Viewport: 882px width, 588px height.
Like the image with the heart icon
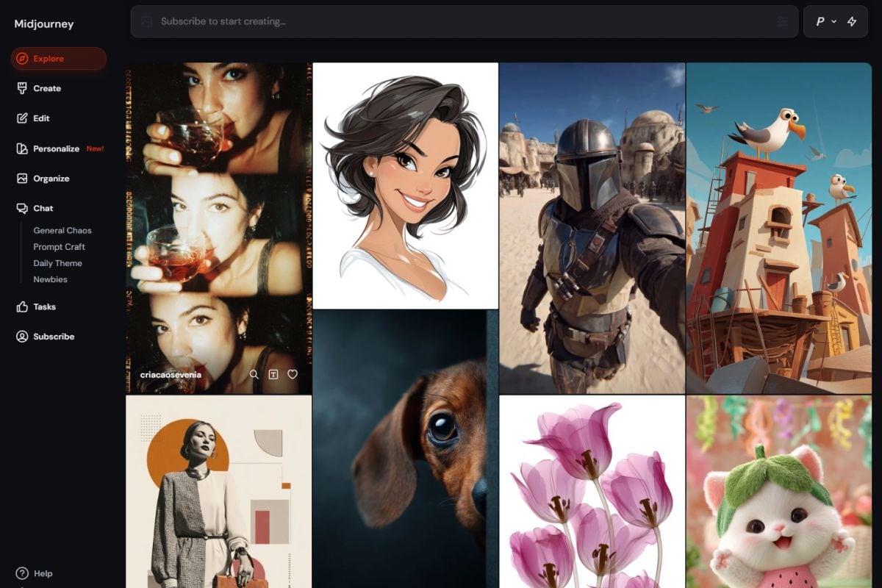tap(293, 374)
